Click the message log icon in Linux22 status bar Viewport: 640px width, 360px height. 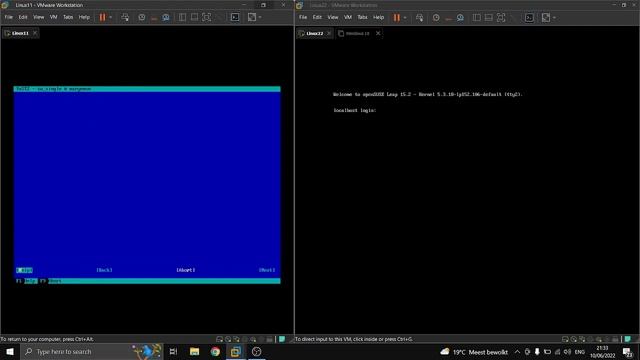[628, 339]
